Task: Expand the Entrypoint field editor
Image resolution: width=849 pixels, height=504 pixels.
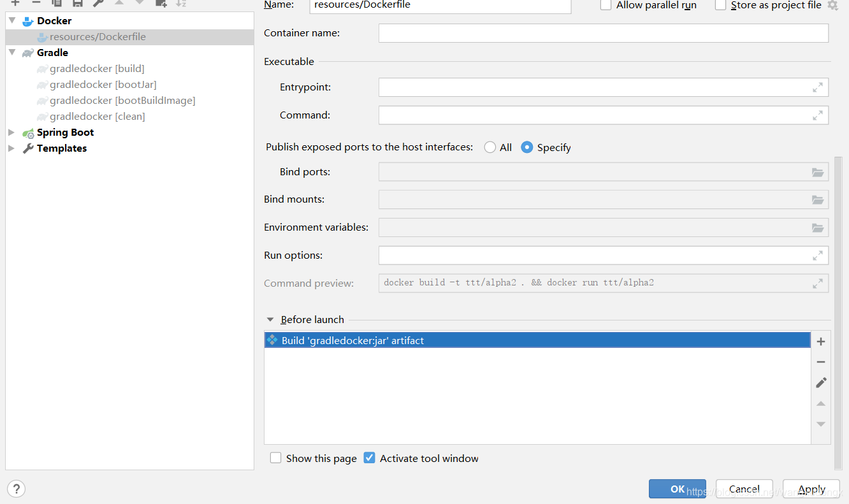Action: [x=818, y=88]
